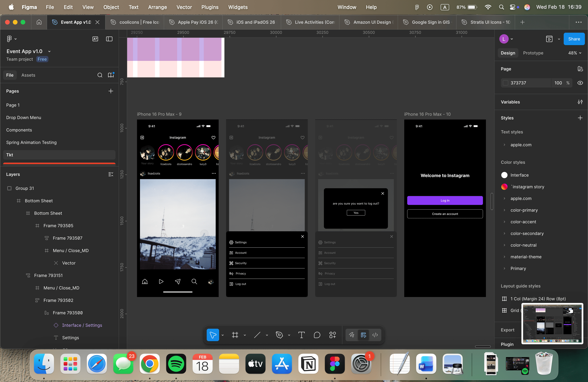Image resolution: width=588 pixels, height=382 pixels.
Task: Select the Frame tool
Action: tap(235, 335)
